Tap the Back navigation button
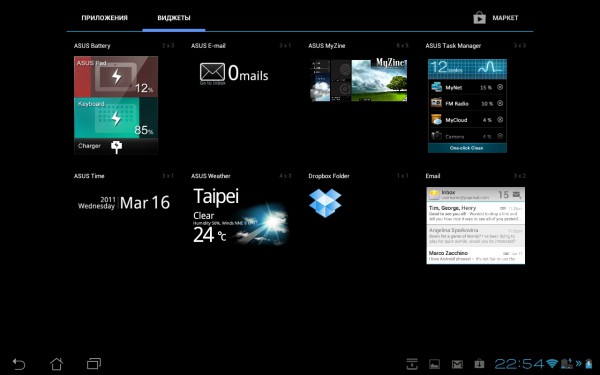Viewport: 600px width, 375px height. (x=19, y=364)
